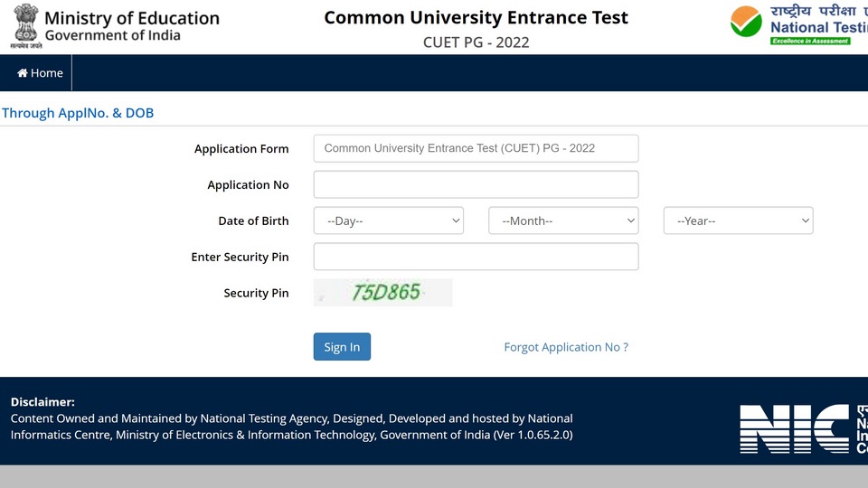The height and width of the screenshot is (488, 868).
Task: Click the Application Form field with CUET PG text
Action: tap(476, 148)
